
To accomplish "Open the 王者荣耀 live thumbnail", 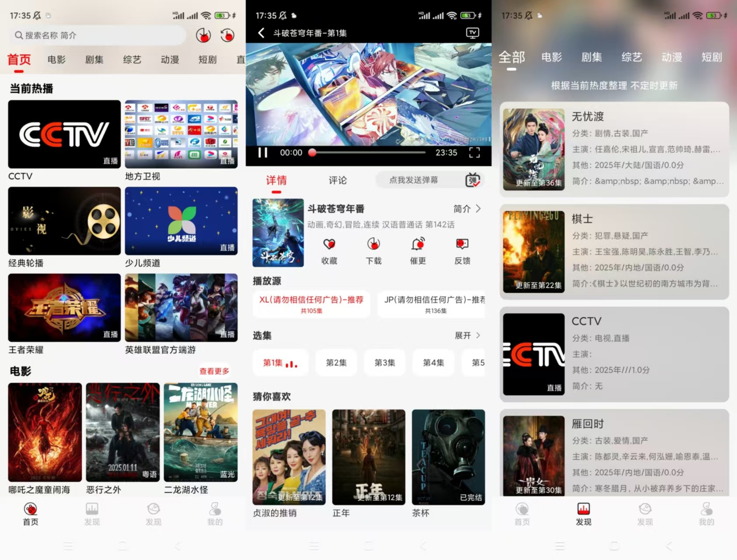I will [64, 308].
